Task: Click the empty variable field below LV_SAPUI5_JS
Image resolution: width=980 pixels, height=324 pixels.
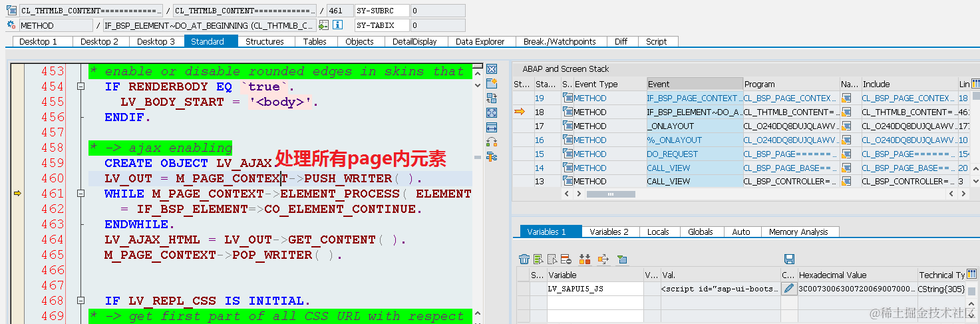Action: (x=595, y=302)
